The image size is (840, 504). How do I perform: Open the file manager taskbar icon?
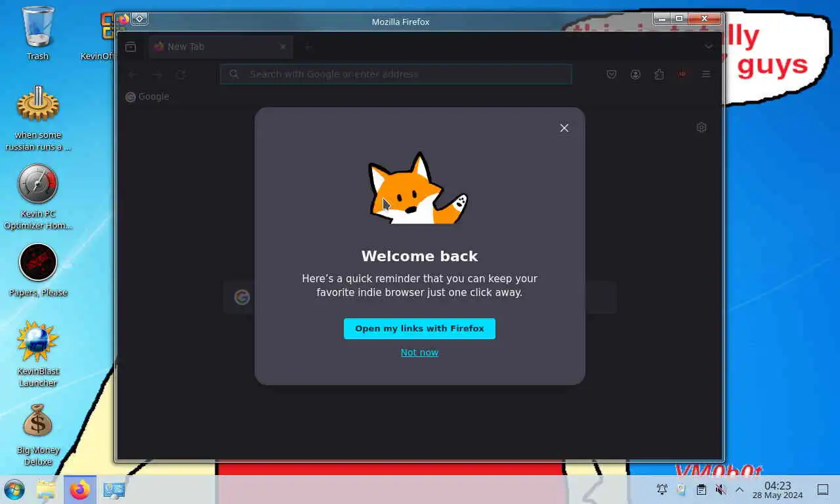click(46, 490)
